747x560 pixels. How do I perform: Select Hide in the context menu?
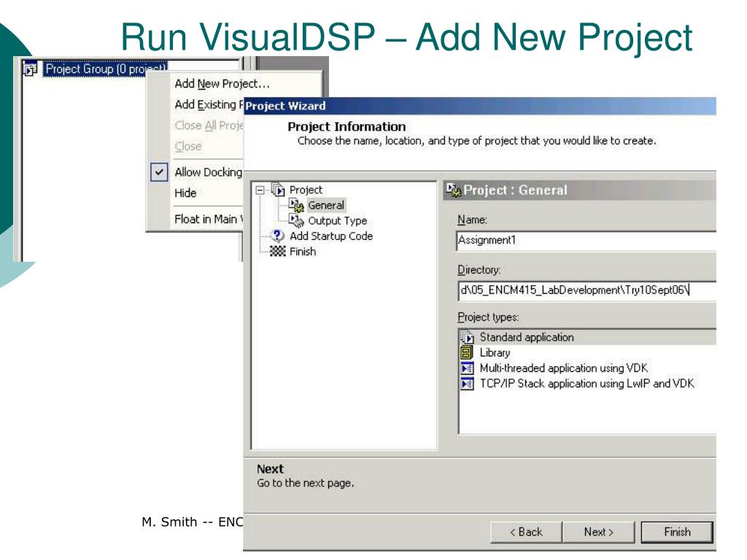pos(185,192)
